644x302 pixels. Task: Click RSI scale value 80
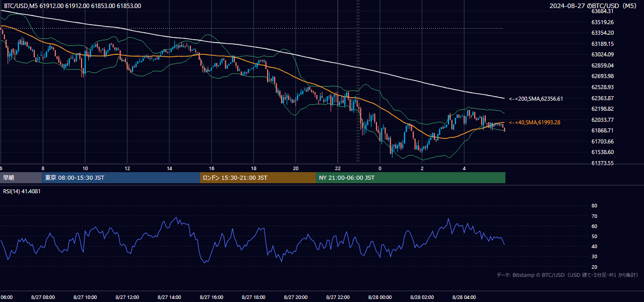[x=594, y=206]
